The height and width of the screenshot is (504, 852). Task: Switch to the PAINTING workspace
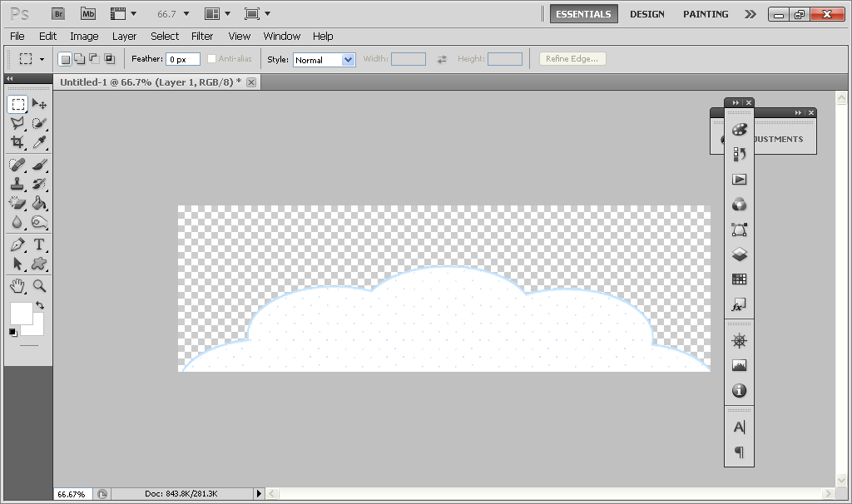click(705, 14)
